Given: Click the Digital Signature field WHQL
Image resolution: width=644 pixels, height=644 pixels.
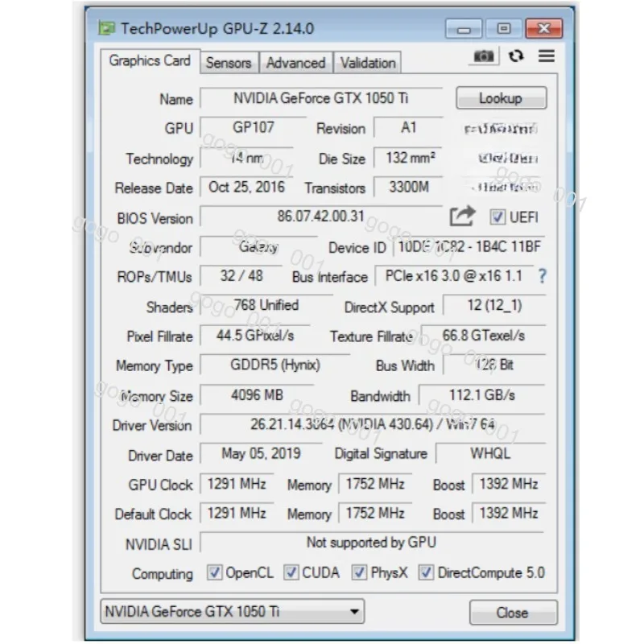Looking at the screenshot, I should pos(490,453).
